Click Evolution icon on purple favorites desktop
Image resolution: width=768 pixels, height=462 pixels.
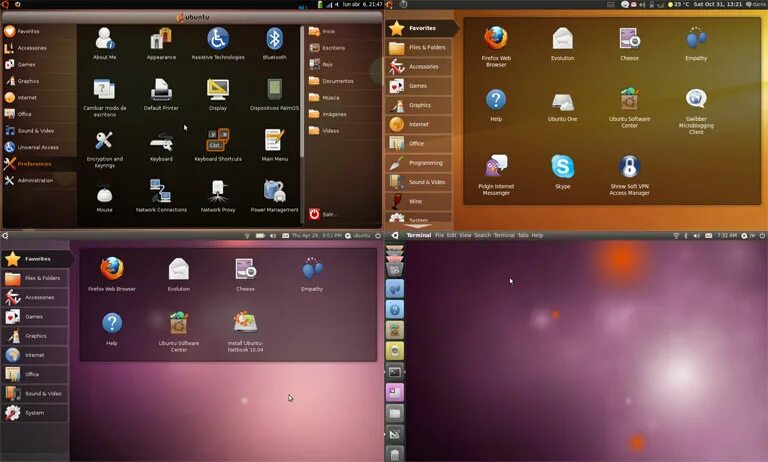[179, 274]
